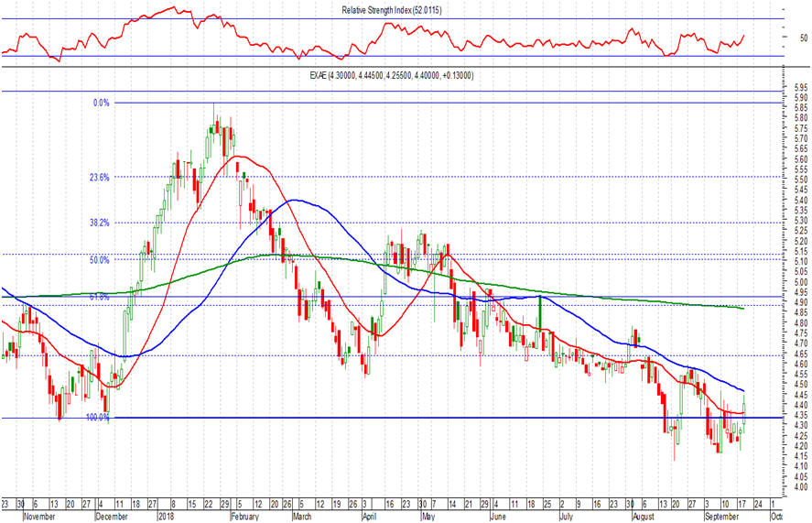
Task: Select the 38.2% Fibonacci level label
Action: click(x=100, y=223)
